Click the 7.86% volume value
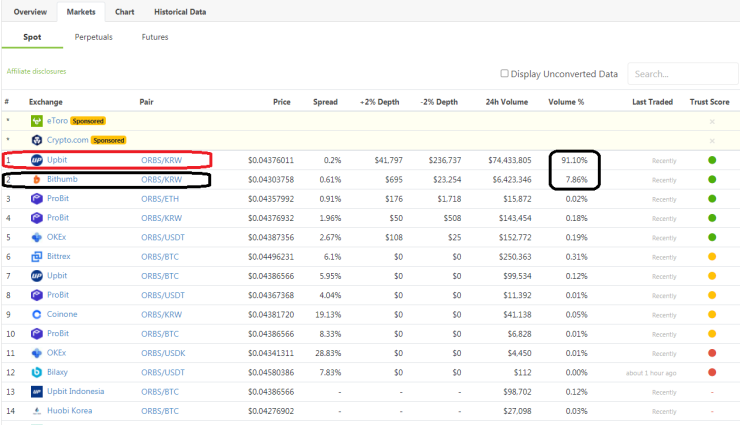Viewport: 740px width, 425px height. pos(576,180)
